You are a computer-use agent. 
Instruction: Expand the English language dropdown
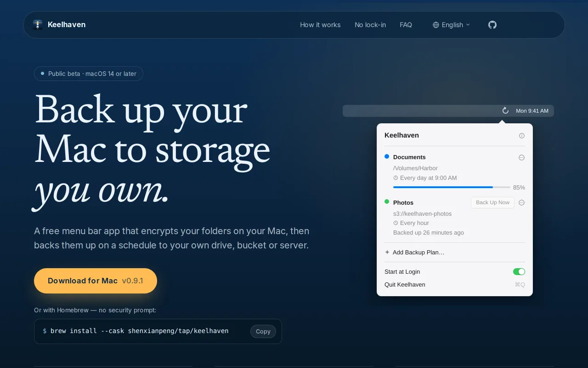pos(451,25)
